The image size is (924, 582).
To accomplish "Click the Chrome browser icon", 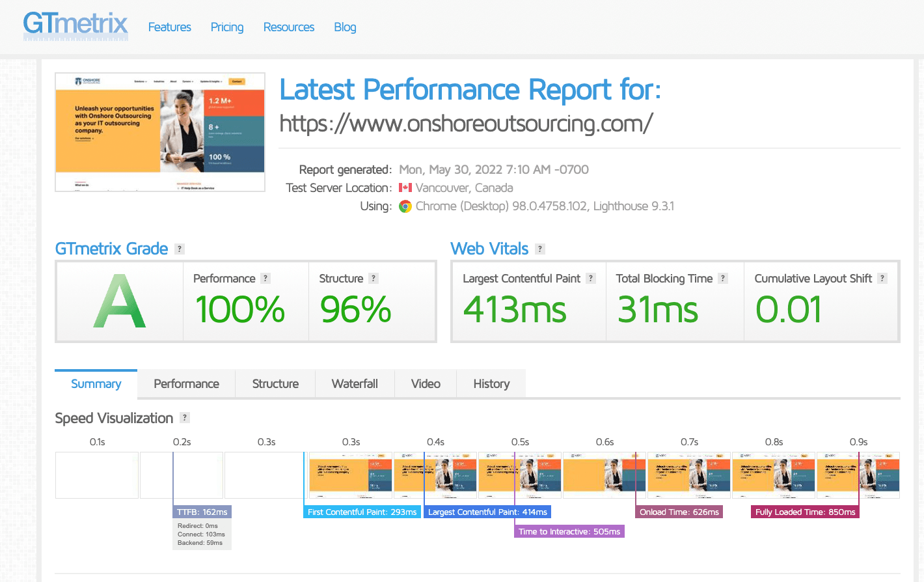I will tap(405, 206).
